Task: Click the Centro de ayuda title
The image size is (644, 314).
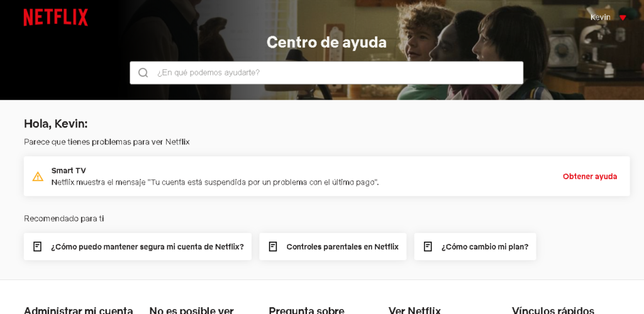Action: pyautogui.click(x=326, y=42)
